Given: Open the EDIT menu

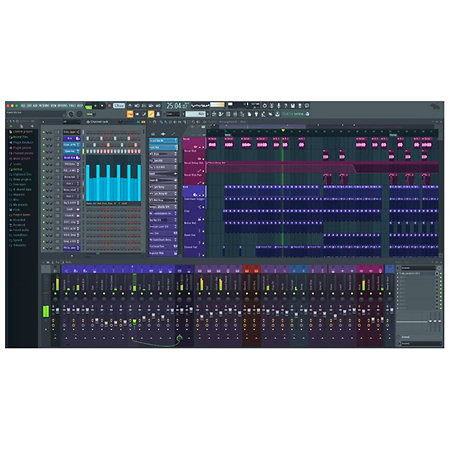Looking at the screenshot, I should (29, 106).
